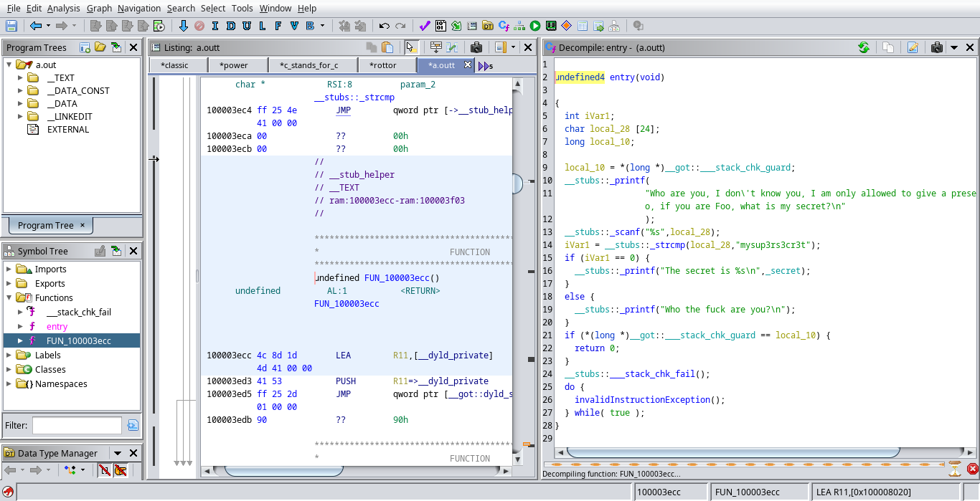Show hidden listing tabs with overflow arrows
Screen dimensions: 980x501
click(486, 65)
